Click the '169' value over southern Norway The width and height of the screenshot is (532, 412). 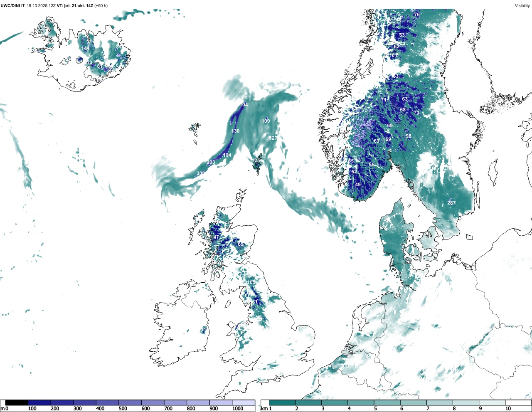click(387, 139)
